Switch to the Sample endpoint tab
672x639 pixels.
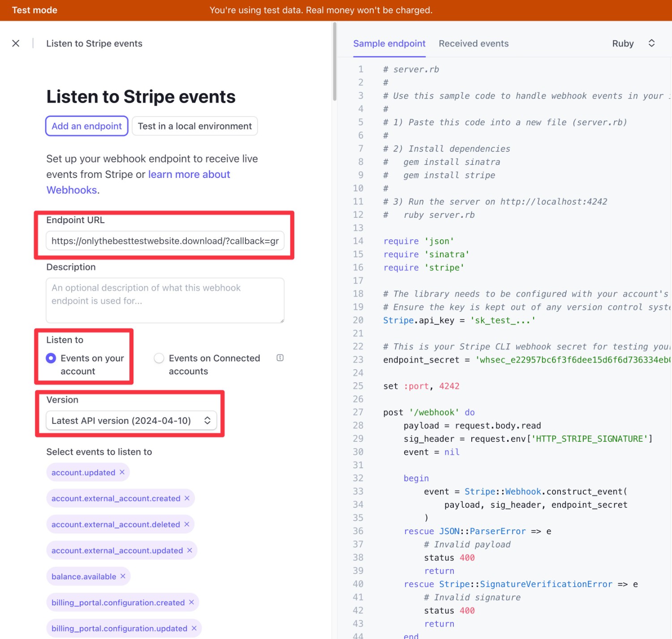(389, 43)
